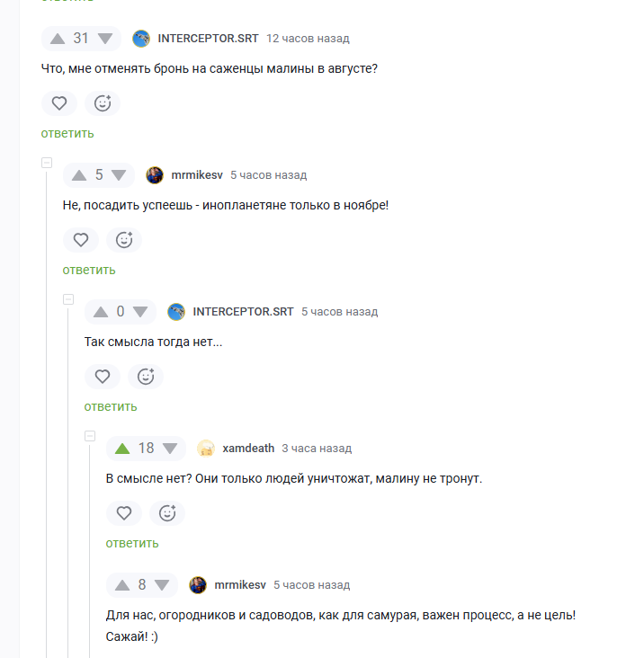Open INTERCEPTOR.SRT profile from top comment
Screen dimensions: 644x658
208,39
